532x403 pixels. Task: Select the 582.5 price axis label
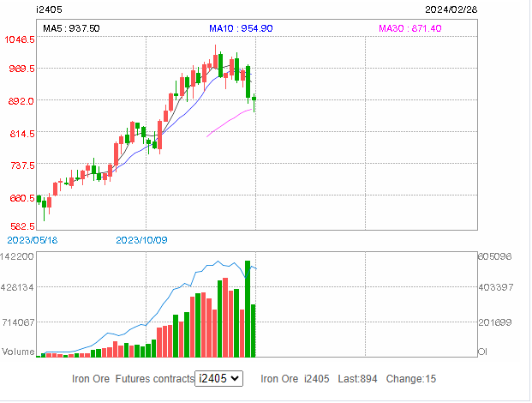click(x=21, y=226)
